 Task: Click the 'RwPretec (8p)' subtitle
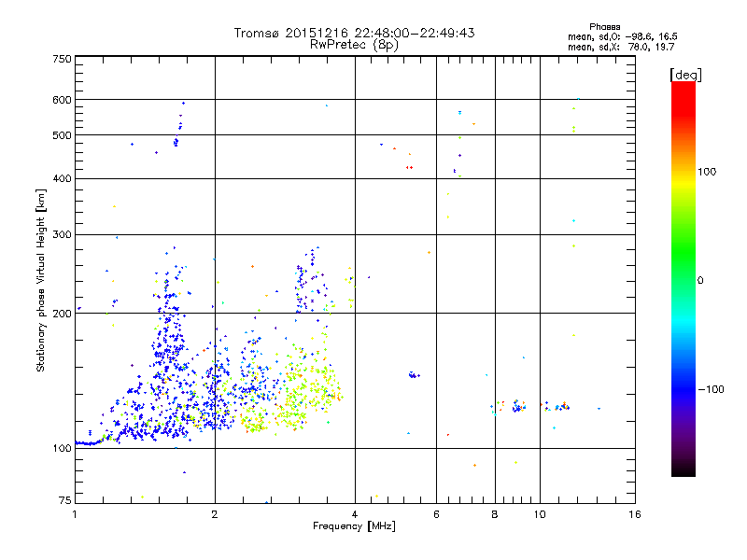[355, 45]
